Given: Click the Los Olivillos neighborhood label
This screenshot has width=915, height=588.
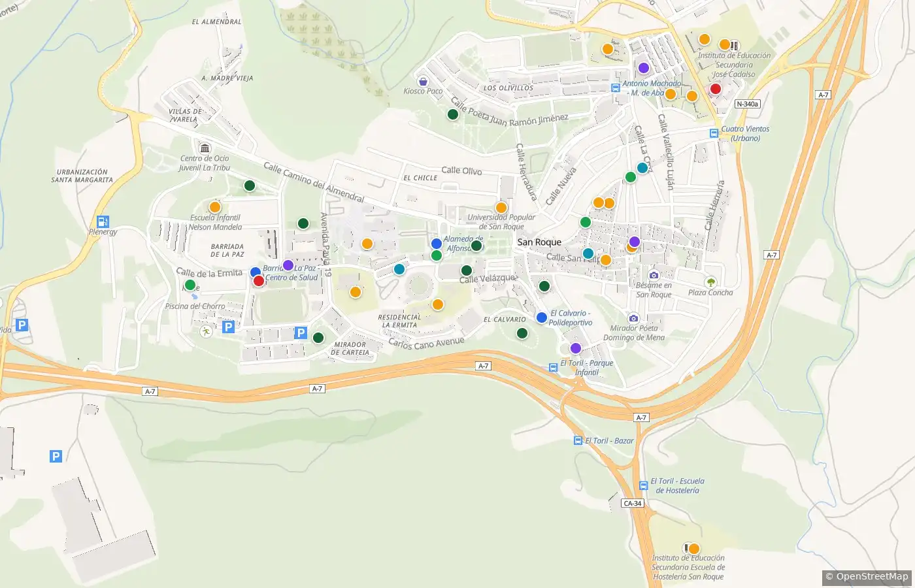Looking at the screenshot, I should pos(508,88).
